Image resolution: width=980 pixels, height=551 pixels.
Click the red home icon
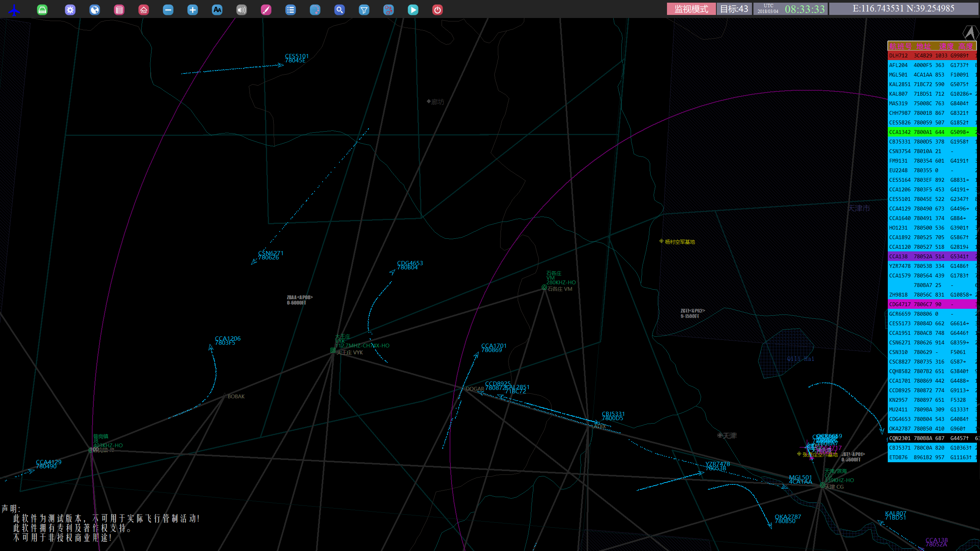tap(143, 10)
